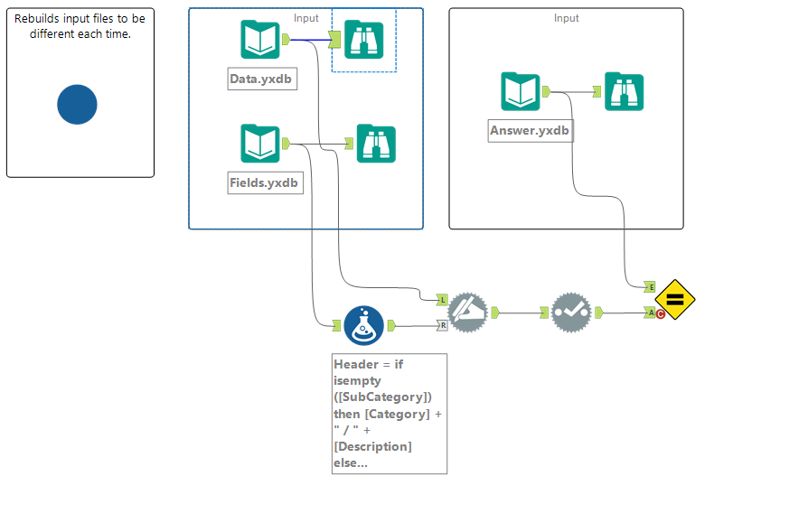Click the Rebuilds input files comment text
This screenshot has width=808, height=532.
80,26
